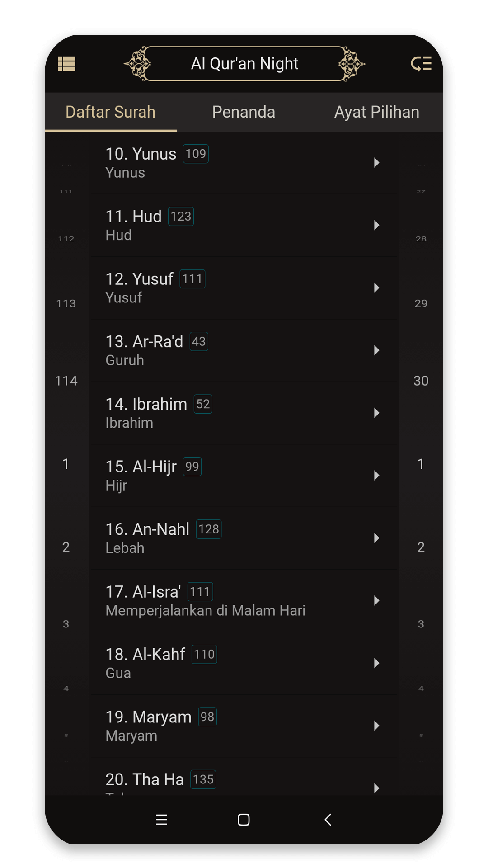Tap the return-to-last-read icon at top right
Screen dimensions: 488x868
(421, 64)
